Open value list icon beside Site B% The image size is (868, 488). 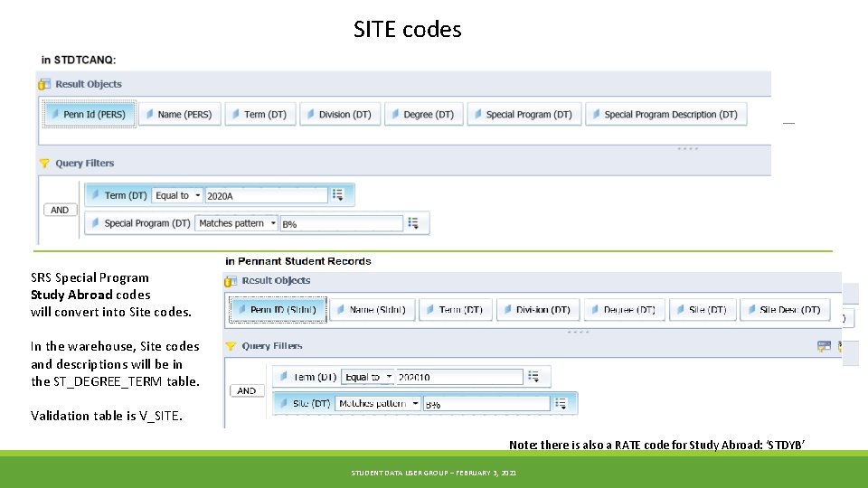pos(561,403)
